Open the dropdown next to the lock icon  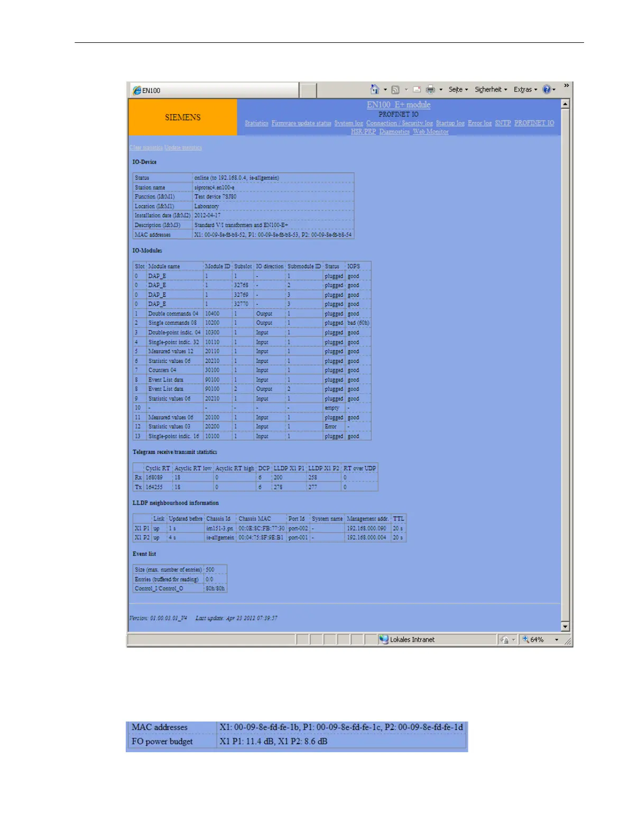pyautogui.click(x=513, y=640)
